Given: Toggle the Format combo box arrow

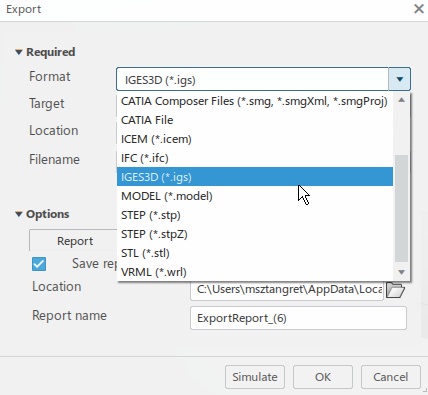Looking at the screenshot, I should [399, 79].
